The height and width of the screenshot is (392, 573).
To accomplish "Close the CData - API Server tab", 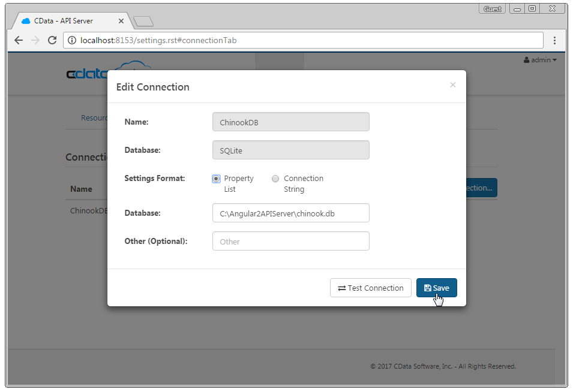I will [x=121, y=21].
